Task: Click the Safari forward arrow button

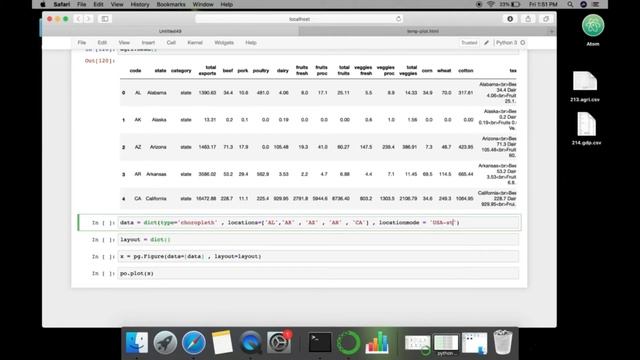Action: [x=88, y=19]
